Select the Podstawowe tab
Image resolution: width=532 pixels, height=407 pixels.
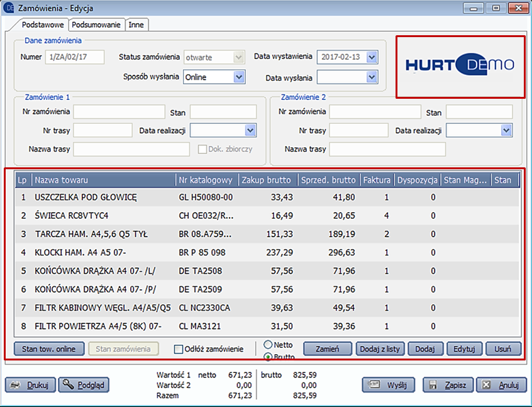click(43, 25)
